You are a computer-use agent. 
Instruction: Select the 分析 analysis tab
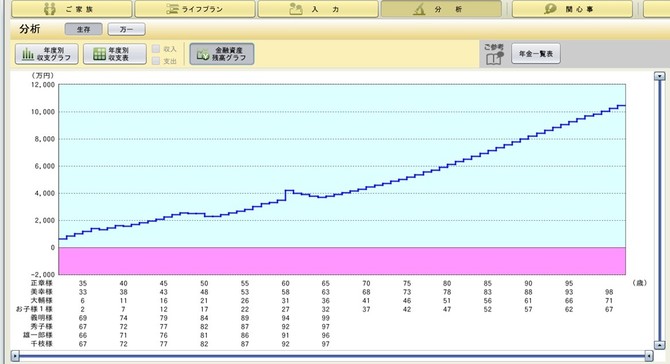click(441, 9)
